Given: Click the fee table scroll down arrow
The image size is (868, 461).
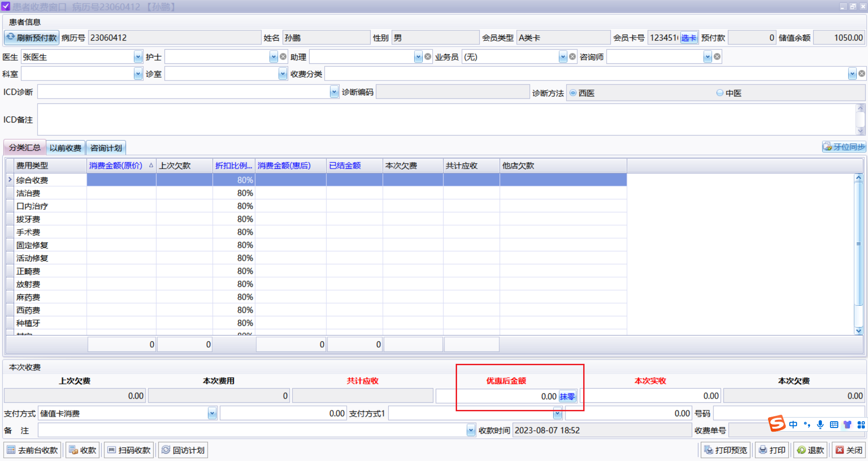Looking at the screenshot, I should coord(859,331).
